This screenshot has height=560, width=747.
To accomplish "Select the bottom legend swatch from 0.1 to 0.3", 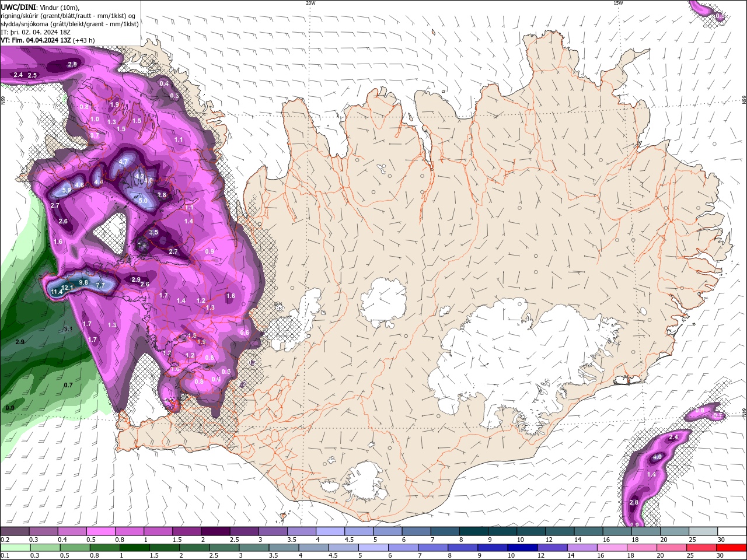I will [x=15, y=548].
